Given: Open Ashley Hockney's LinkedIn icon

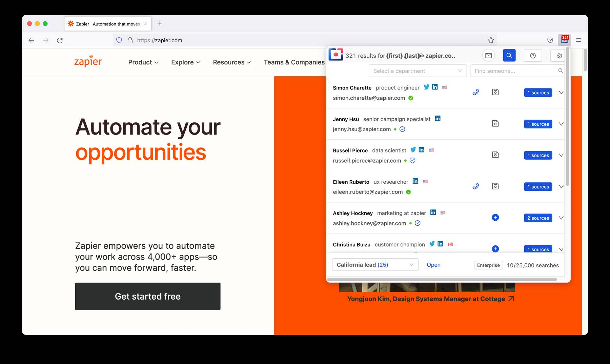Looking at the screenshot, I should pos(433,213).
